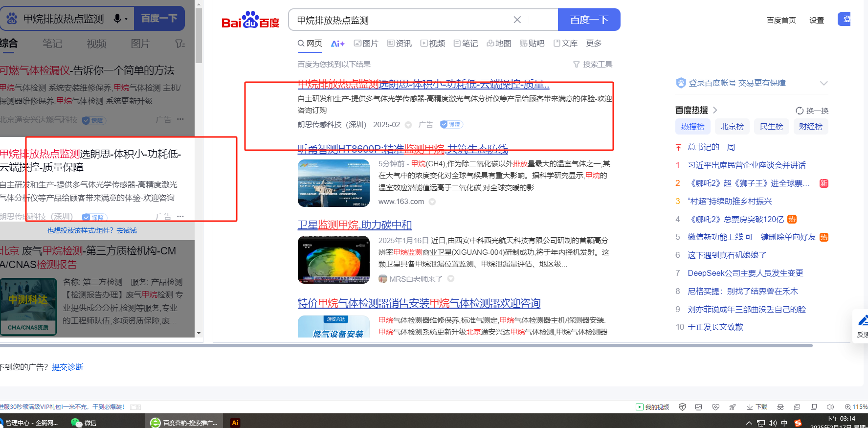This screenshot has width=868, height=428.
Task: Open the 文库 tab
Action: tap(565, 44)
